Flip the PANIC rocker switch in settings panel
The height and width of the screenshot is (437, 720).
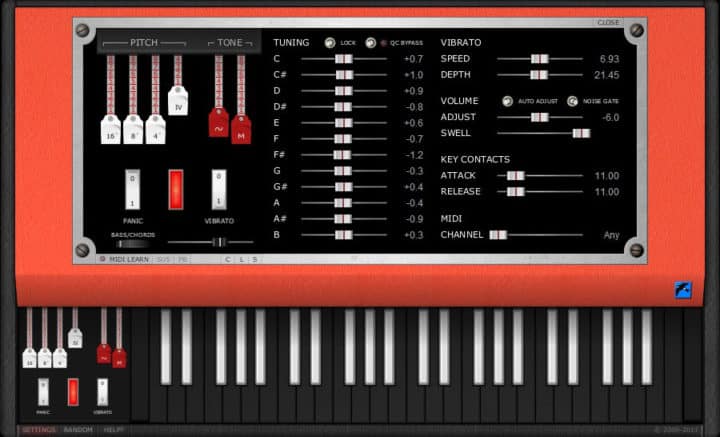(133, 189)
